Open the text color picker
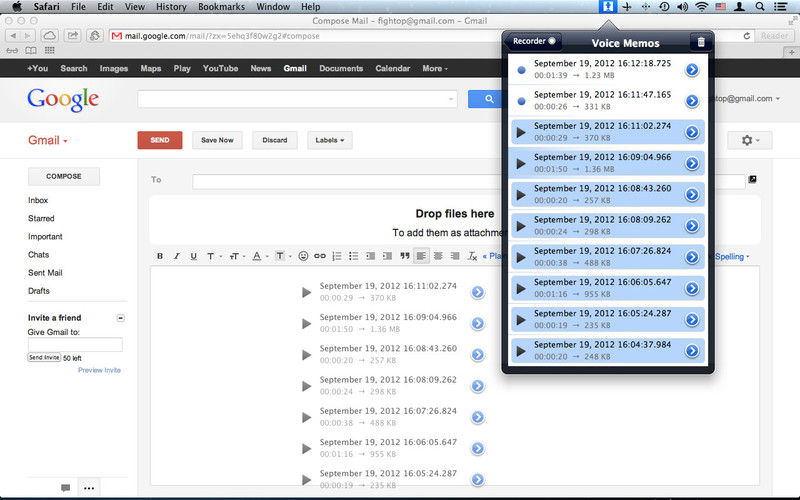800x500 pixels. (260, 256)
